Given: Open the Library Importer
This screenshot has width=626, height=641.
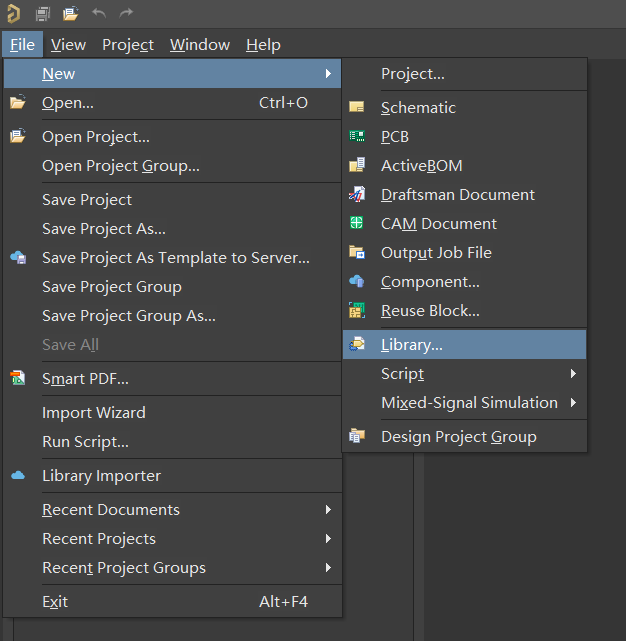Looking at the screenshot, I should 101,476.
